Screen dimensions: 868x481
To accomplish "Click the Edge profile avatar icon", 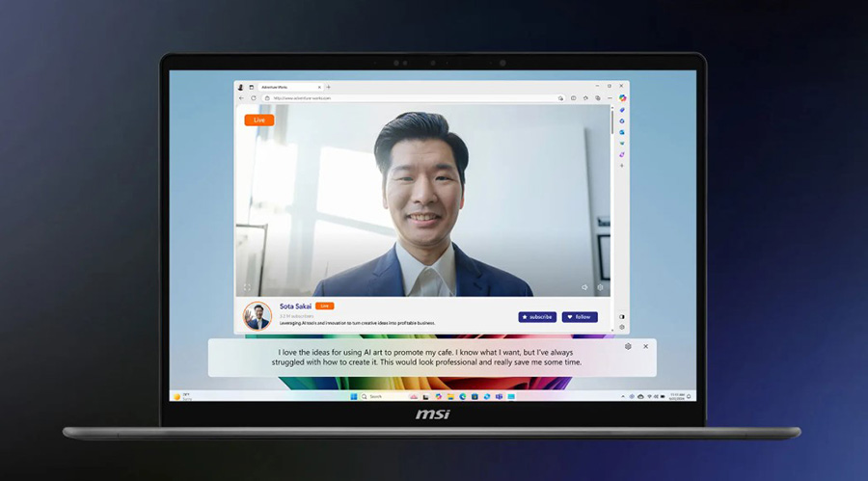I will pyautogui.click(x=240, y=87).
